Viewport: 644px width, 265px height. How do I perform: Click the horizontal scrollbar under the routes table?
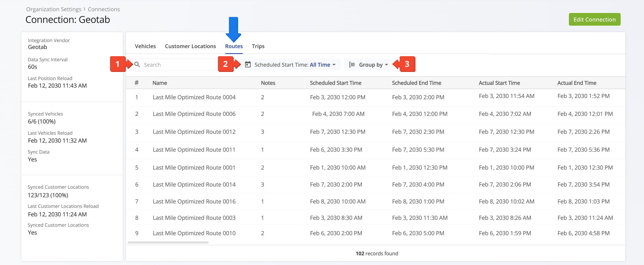(x=168, y=242)
